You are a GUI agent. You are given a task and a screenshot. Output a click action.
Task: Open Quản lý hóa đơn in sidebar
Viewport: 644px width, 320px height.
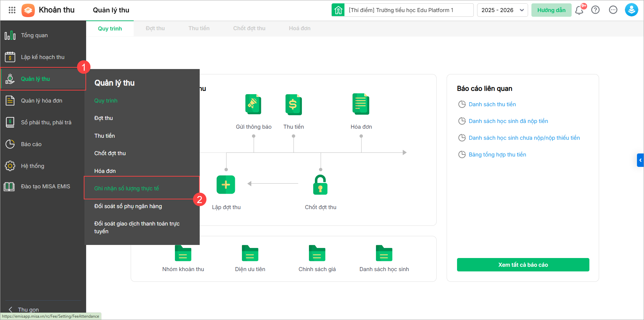coord(43,101)
